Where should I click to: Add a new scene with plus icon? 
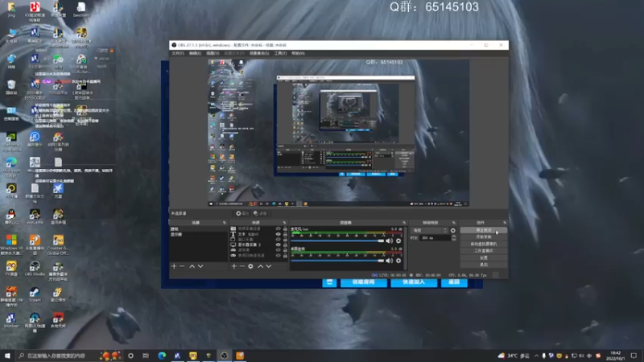pyautogui.click(x=174, y=266)
